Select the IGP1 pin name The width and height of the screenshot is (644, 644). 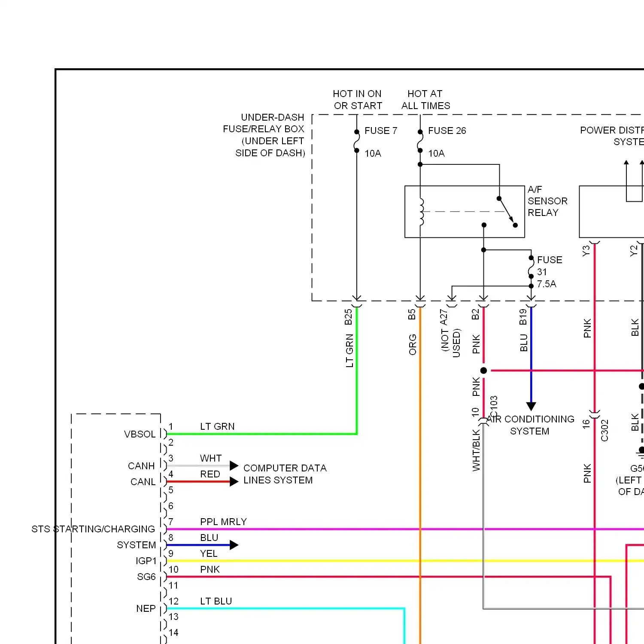coord(146,561)
